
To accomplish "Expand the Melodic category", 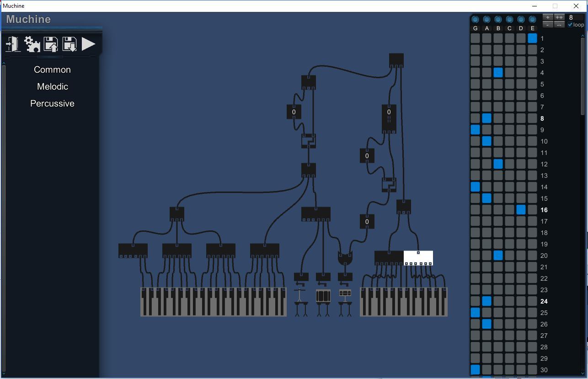I will tap(52, 87).
